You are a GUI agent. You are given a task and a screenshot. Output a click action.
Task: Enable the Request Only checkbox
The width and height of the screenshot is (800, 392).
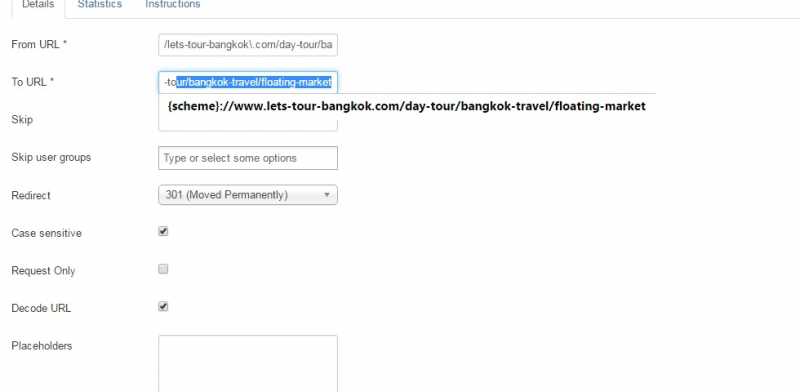click(x=163, y=269)
